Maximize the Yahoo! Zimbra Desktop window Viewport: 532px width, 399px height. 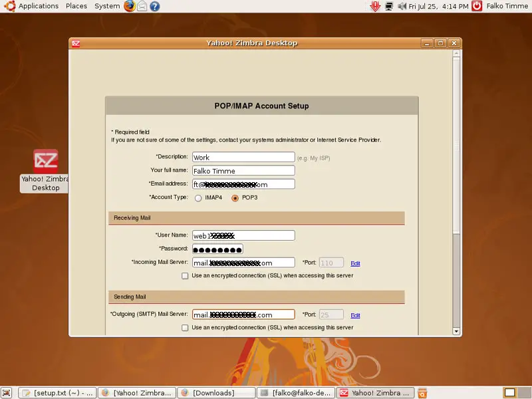click(x=440, y=43)
